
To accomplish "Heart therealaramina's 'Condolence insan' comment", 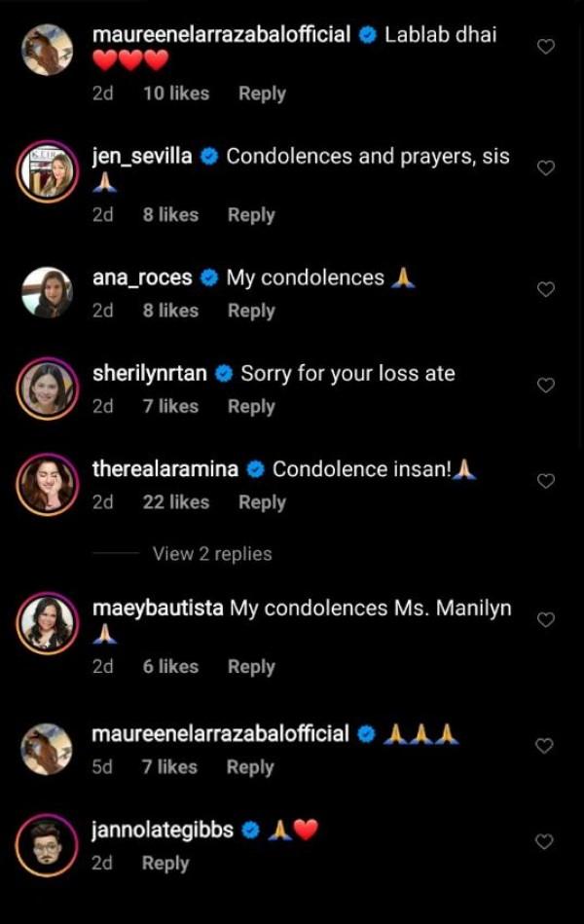I will click(x=546, y=481).
